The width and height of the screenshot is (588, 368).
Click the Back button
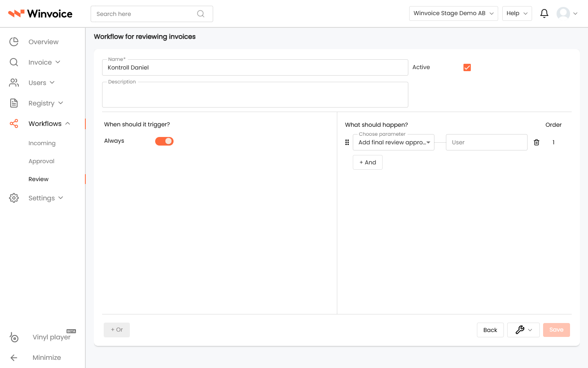[490, 330]
